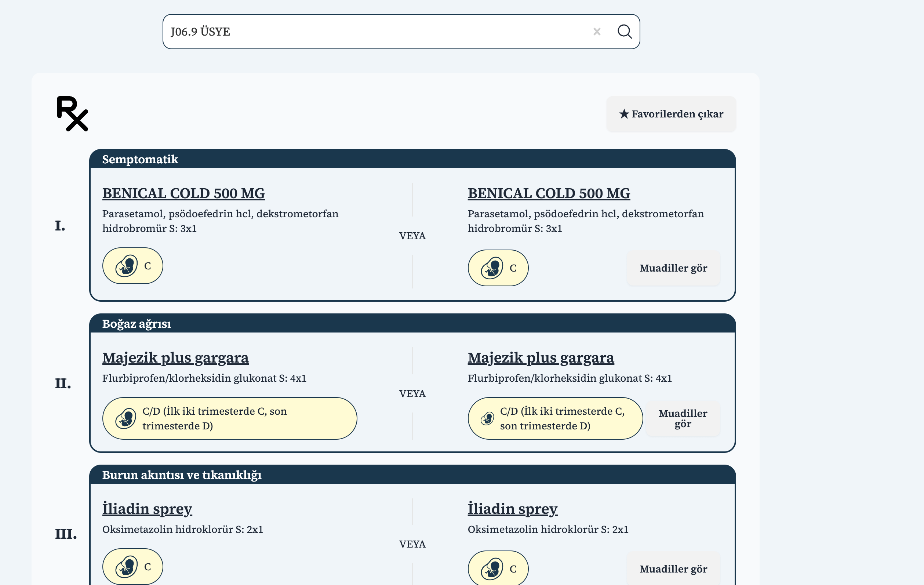Clear the search field with the X icon
The height and width of the screenshot is (585, 924).
pyautogui.click(x=597, y=32)
